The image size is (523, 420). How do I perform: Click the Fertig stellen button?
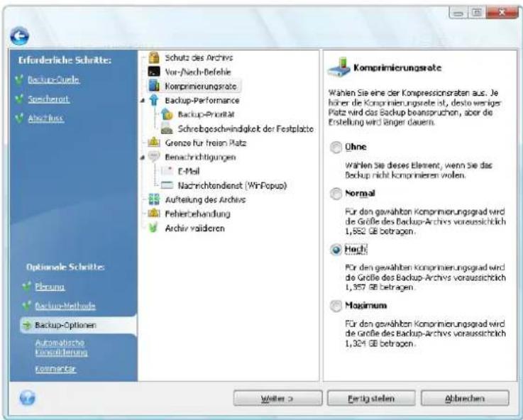pos(371,398)
